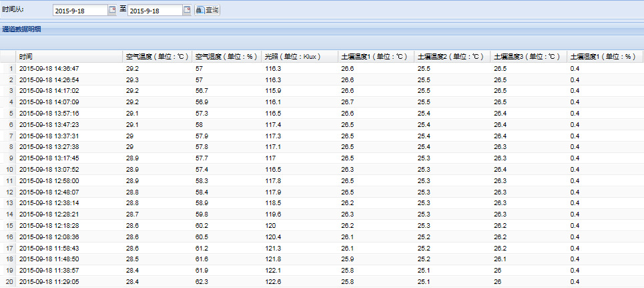
Task: Sort by 空气湿度 column header
Action: click(x=226, y=57)
